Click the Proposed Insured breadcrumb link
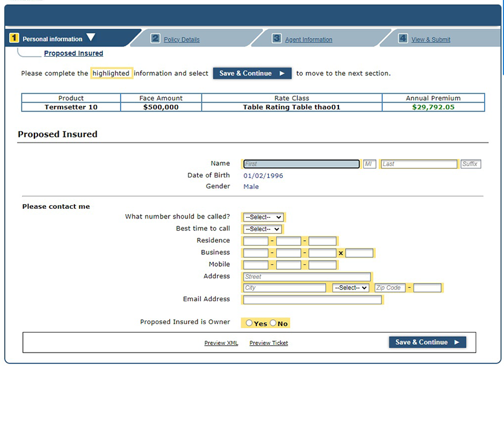504x431 pixels. (x=73, y=53)
